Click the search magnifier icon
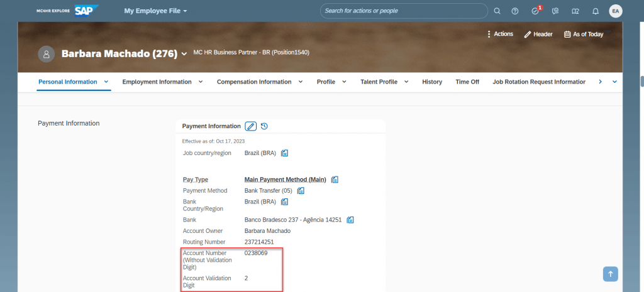 pos(497,11)
